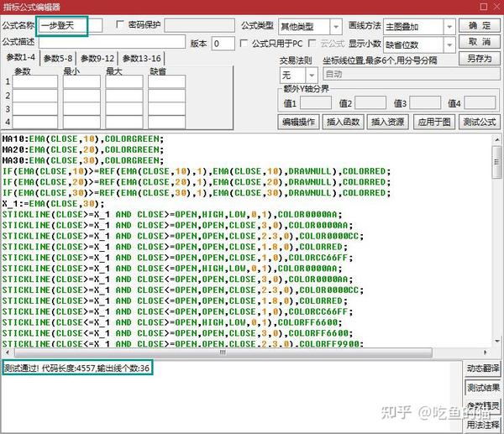Image resolution: width=504 pixels, height=434 pixels.
Task: Click the IF(EMA(CLOSE,30) code line
Action: click(197, 193)
